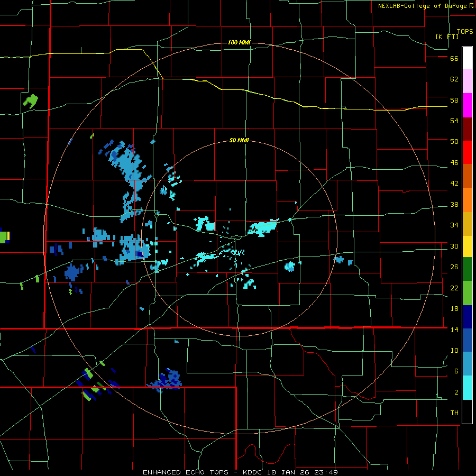Select the dark green 26 kft legend swatch
476x476 pixels.
467,269
